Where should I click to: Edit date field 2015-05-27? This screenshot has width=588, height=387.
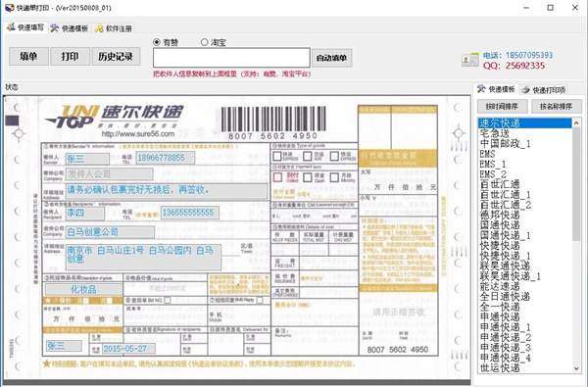pos(127,349)
